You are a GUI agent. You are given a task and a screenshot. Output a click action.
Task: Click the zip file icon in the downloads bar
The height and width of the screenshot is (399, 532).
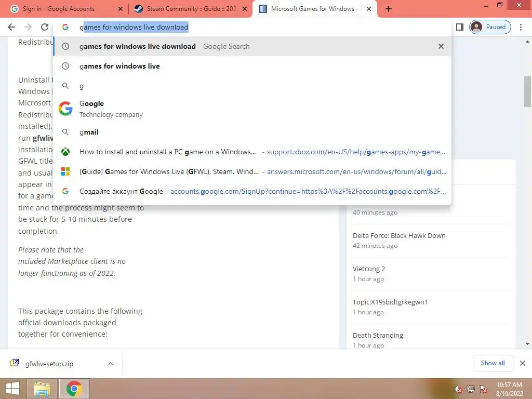[x=15, y=363]
